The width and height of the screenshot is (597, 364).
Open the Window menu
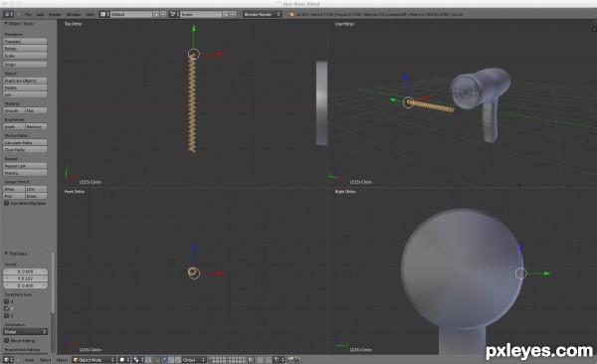click(x=74, y=14)
